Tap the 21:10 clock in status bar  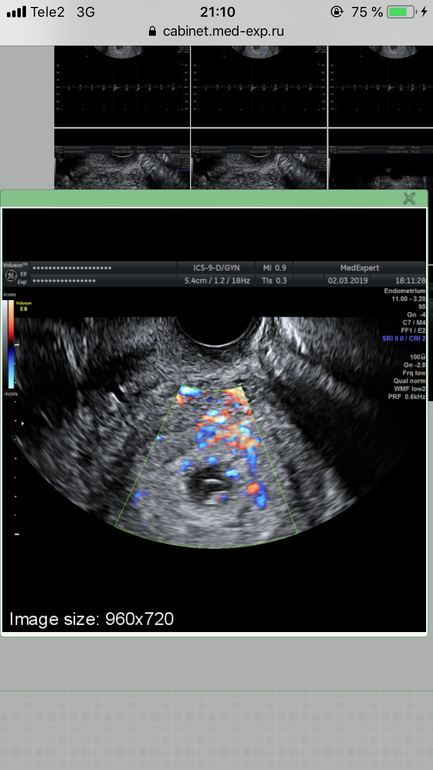point(217,12)
